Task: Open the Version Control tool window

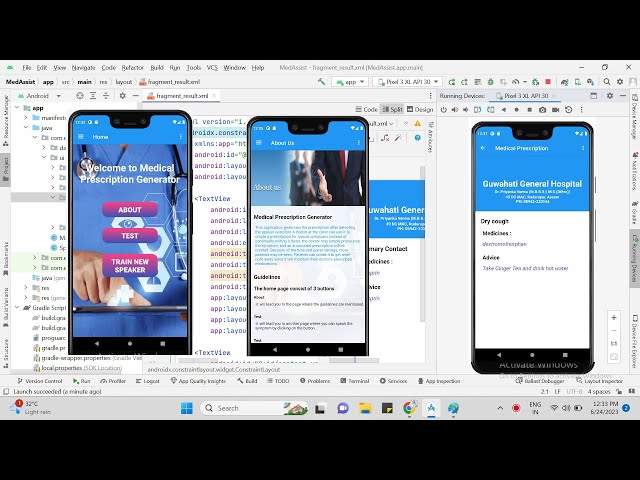Action: tap(40, 381)
